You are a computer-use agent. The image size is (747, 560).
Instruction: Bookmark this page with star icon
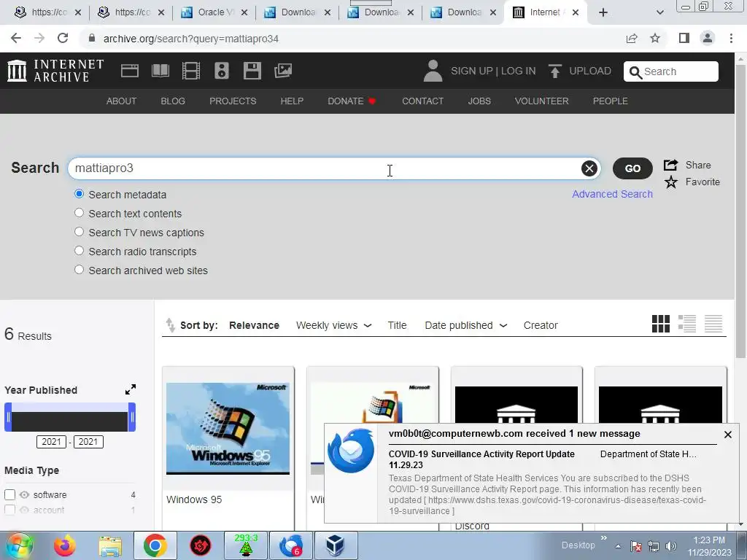tap(655, 38)
